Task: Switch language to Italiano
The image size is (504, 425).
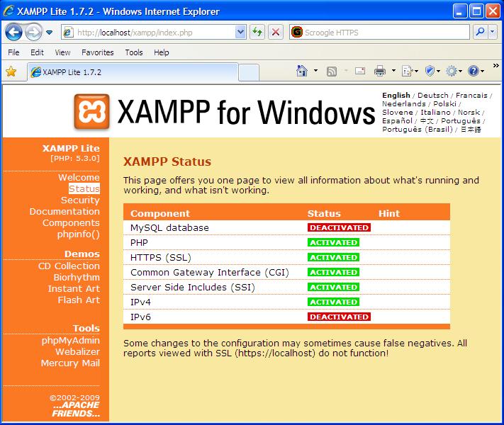Action: (435, 113)
